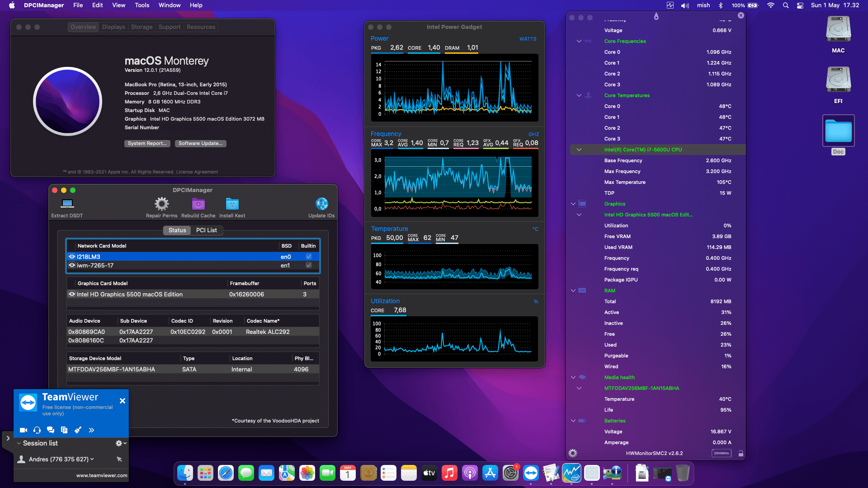Open TeamViewer session gear dropdown
868x488 pixels.
tap(121, 443)
